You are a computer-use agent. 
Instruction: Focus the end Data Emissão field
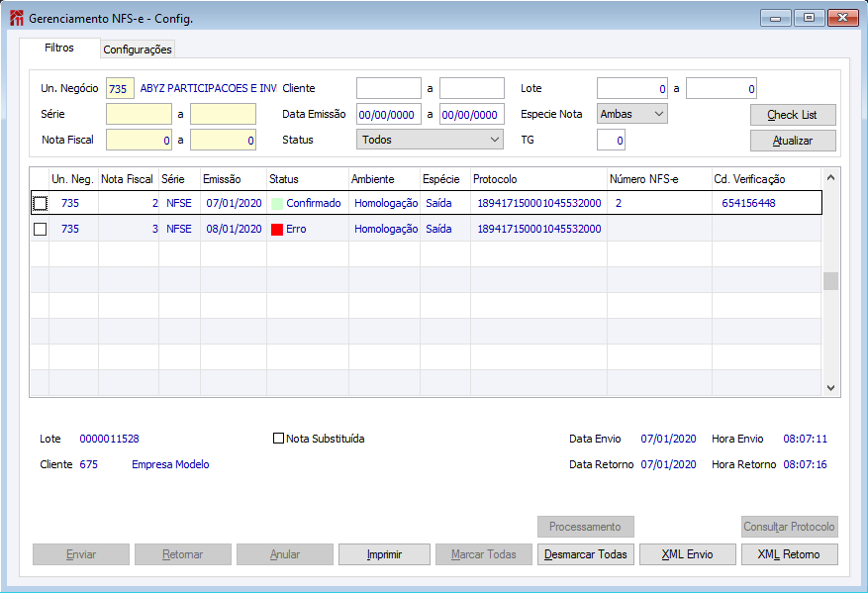(x=472, y=114)
